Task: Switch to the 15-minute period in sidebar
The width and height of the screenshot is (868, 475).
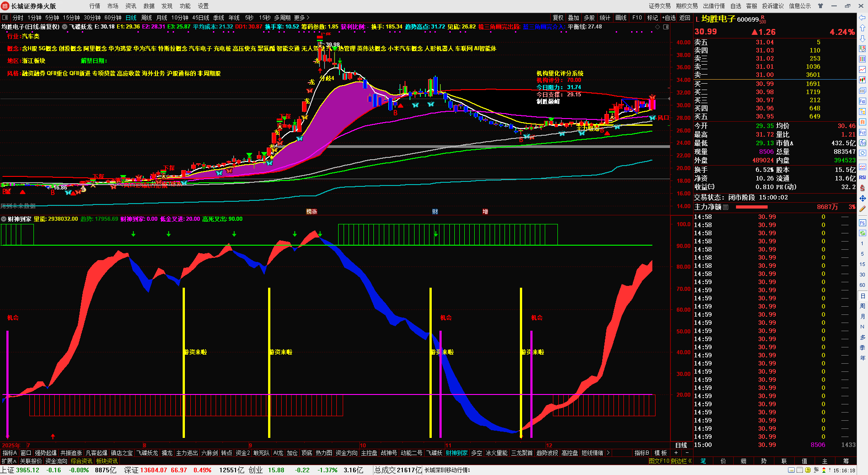Action: pyautogui.click(x=862, y=264)
